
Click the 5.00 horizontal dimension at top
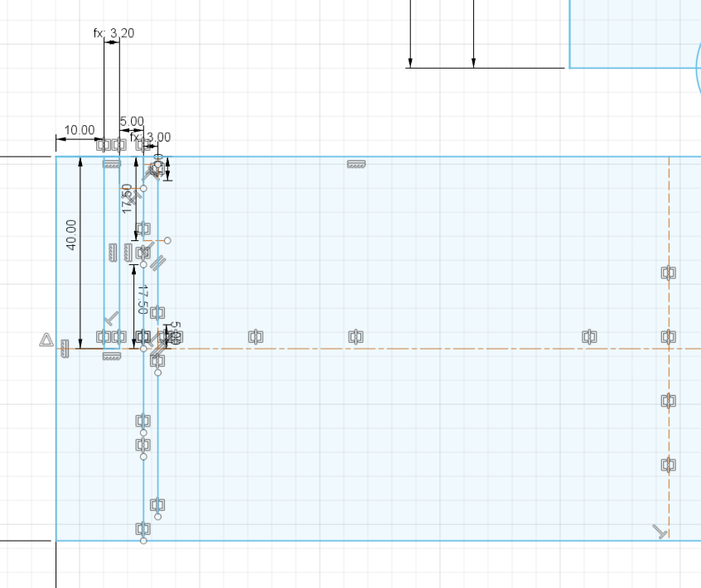pos(131,122)
